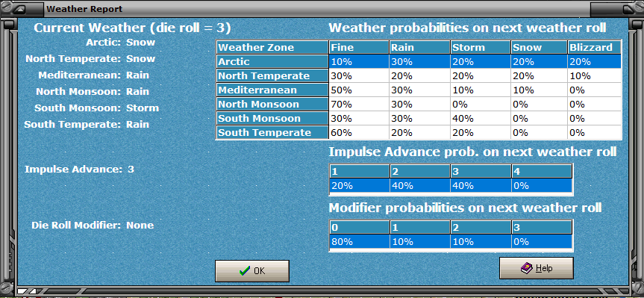The image size is (644, 298).
Task: Select the North Temperate row label in table
Action: click(272, 75)
